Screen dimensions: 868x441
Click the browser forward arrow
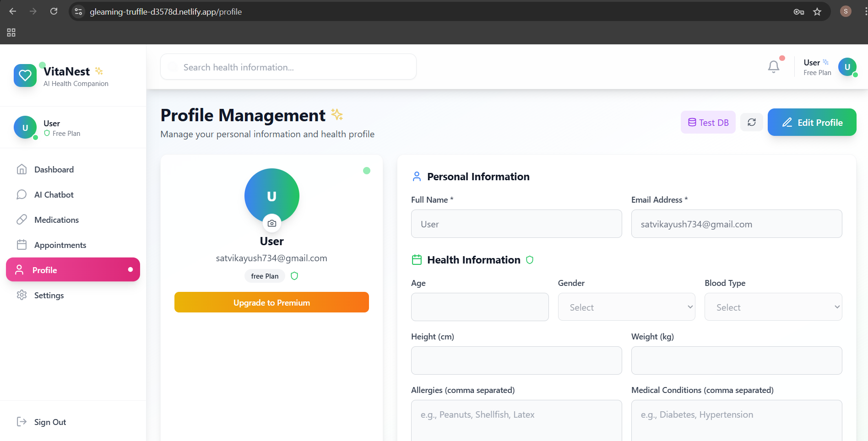click(x=33, y=11)
